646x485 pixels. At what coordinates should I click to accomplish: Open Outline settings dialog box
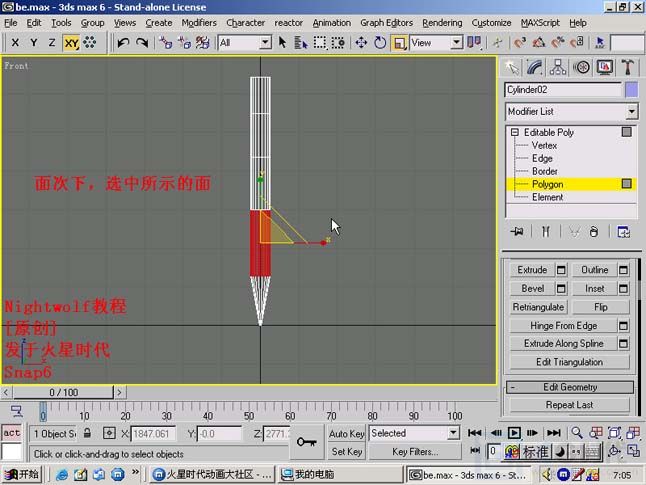(x=623, y=270)
